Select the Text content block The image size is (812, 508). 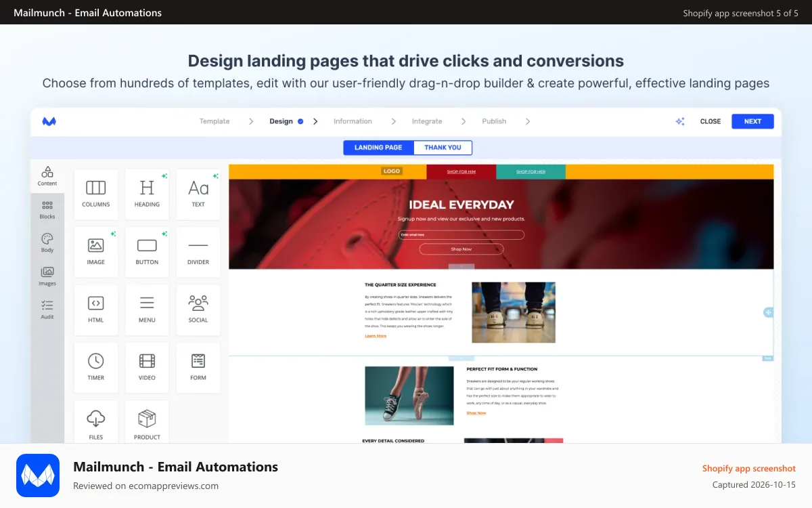(198, 194)
